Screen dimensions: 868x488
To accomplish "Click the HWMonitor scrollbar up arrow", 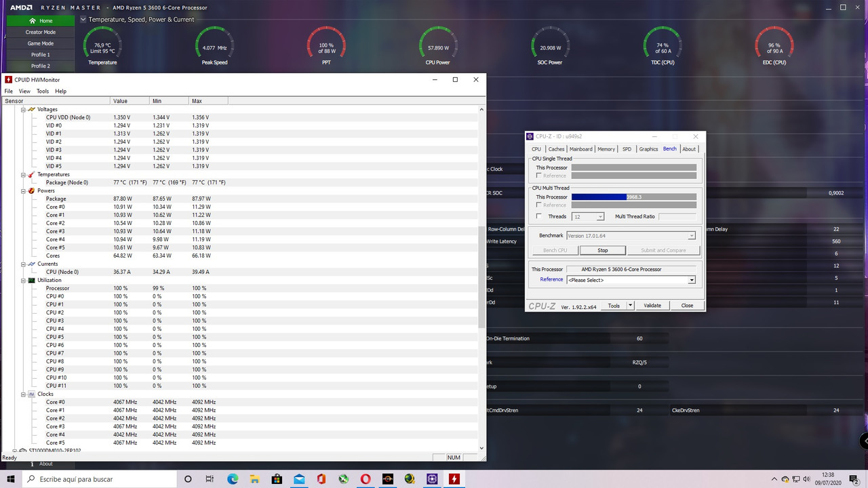I will (x=482, y=109).
